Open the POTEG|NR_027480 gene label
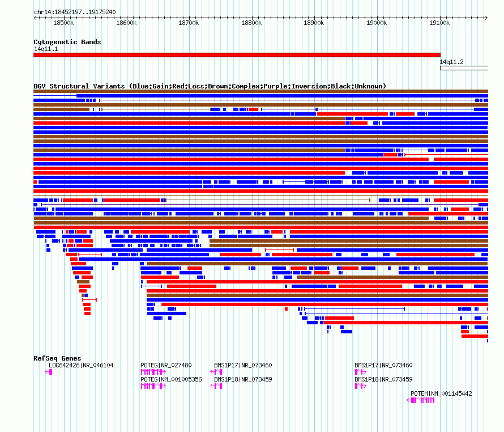The image size is (504, 432). (166, 365)
